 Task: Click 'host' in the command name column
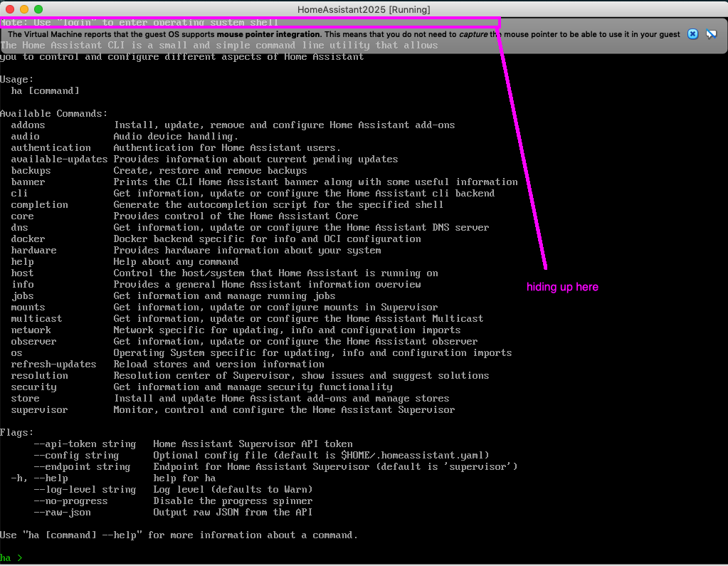click(22, 273)
